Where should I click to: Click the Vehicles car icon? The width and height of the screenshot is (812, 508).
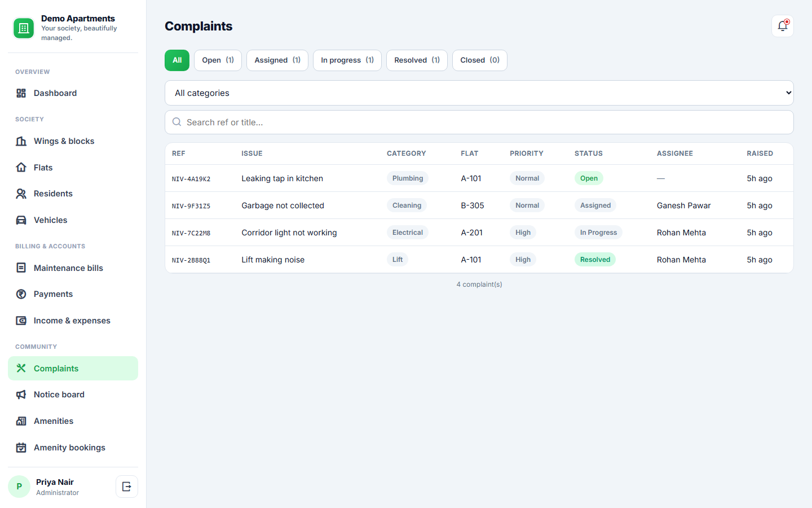[21, 220]
